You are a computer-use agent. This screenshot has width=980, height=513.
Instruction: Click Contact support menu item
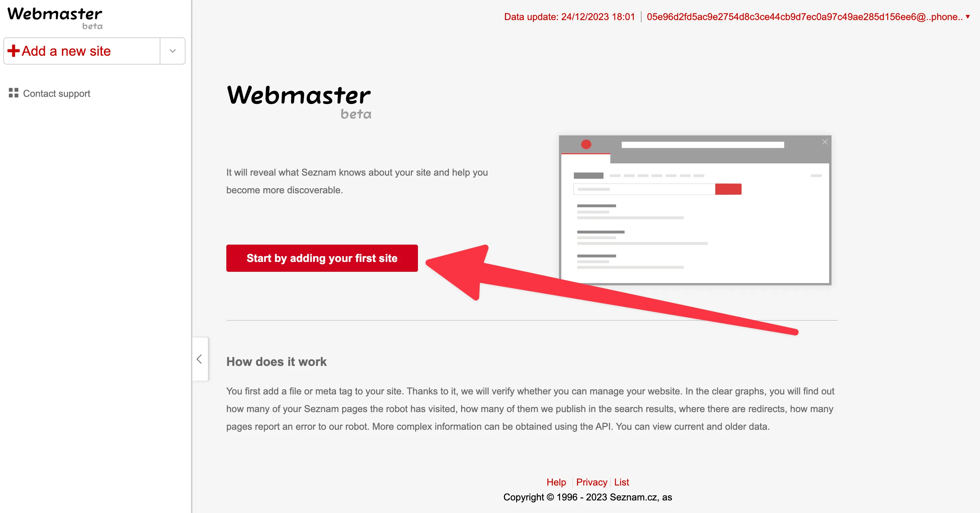point(56,93)
